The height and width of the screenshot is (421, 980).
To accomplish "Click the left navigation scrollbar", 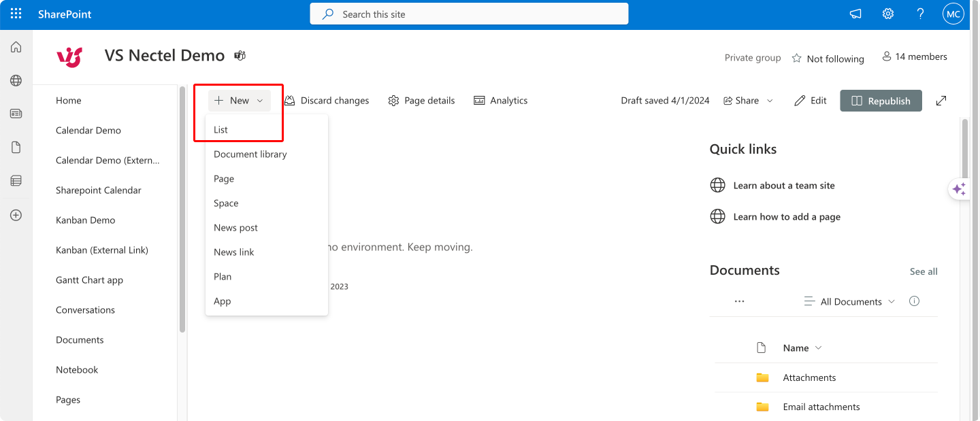I will point(182,209).
